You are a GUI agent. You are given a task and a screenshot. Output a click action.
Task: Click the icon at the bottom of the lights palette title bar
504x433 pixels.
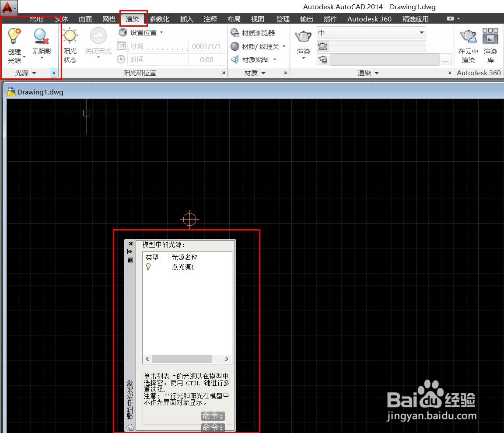pyautogui.click(x=130, y=427)
